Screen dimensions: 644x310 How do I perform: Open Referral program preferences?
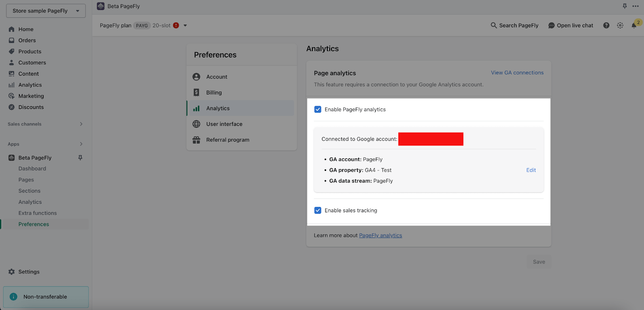point(240,140)
